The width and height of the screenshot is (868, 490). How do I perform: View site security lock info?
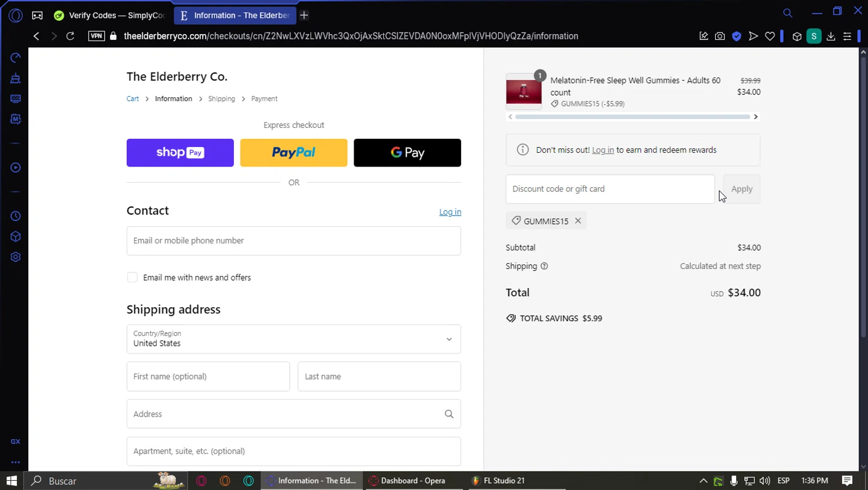pyautogui.click(x=113, y=36)
